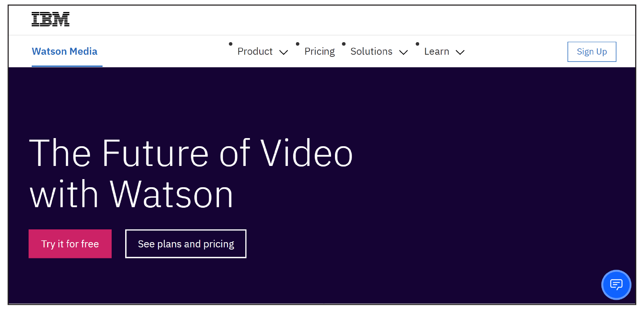Viewport: 644px width, 311px height.
Task: Click the Product nav label text
Action: click(255, 51)
